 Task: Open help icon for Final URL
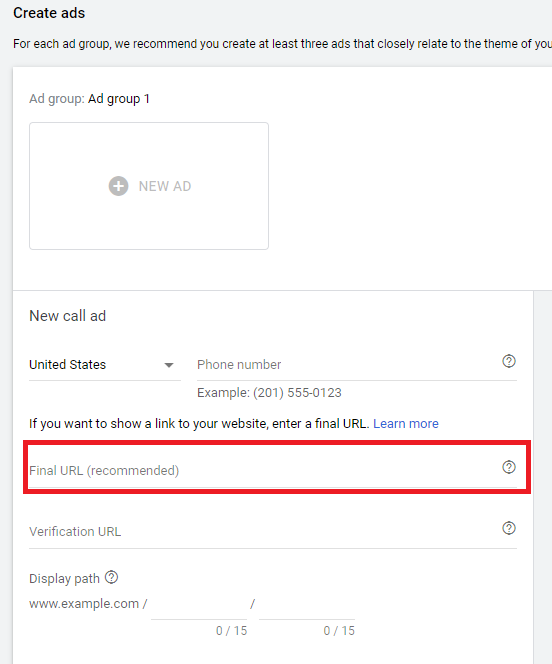point(509,467)
